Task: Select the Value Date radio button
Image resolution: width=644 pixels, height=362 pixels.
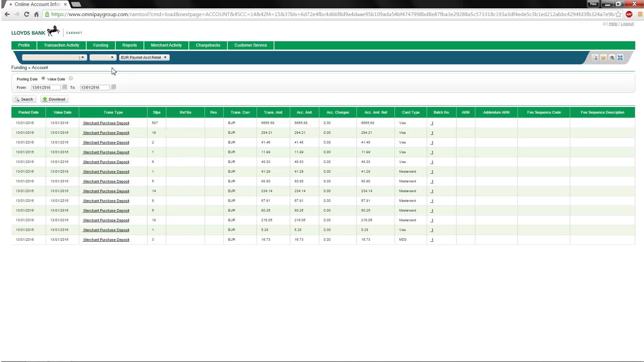Action: point(71,78)
